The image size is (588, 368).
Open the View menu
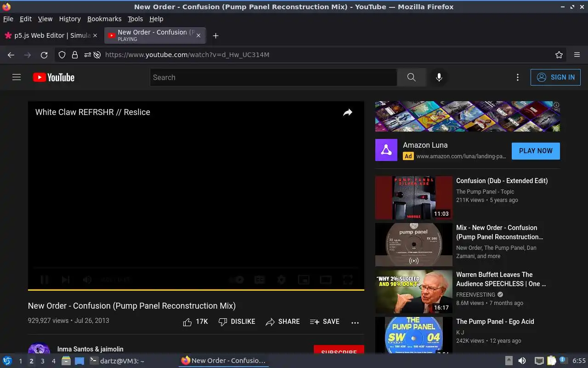(45, 19)
